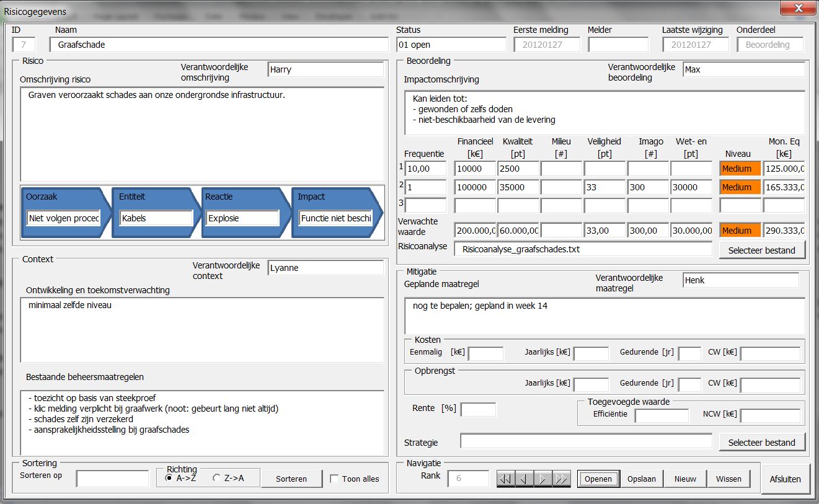
Task: Click the Impact field 'Functie niet beschi'
Action: coord(335,218)
